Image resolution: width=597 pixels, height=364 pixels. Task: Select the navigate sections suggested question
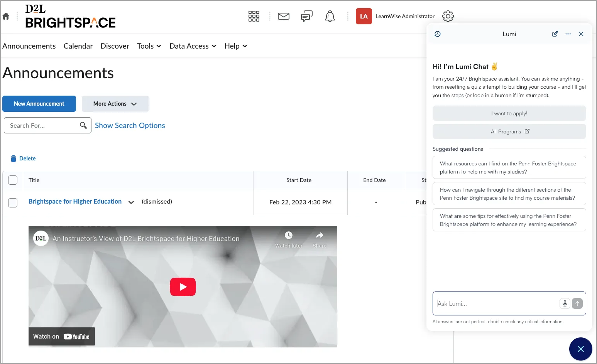[x=509, y=194]
